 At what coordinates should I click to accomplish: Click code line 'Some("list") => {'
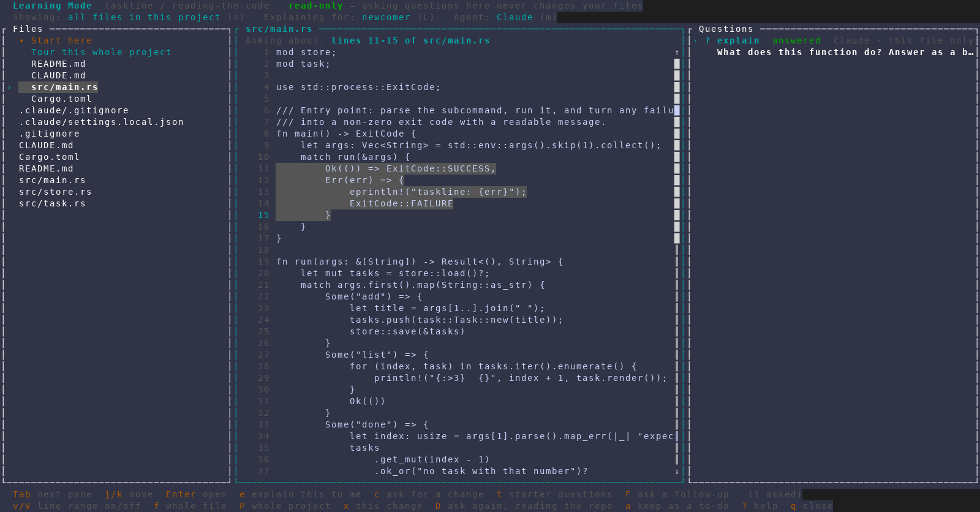click(x=377, y=355)
